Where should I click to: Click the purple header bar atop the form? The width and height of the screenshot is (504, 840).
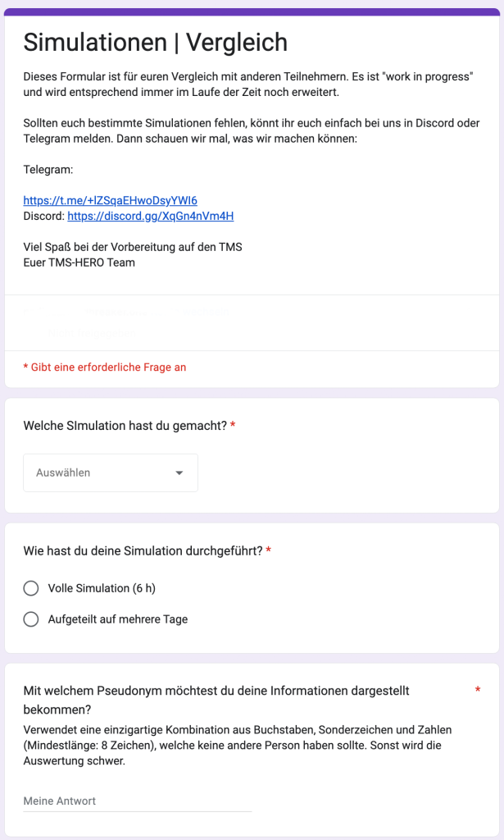pos(252,12)
